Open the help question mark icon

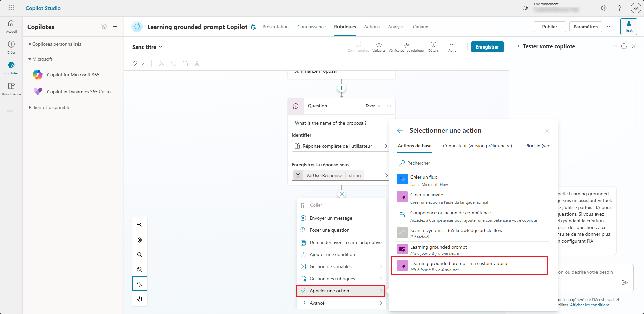click(619, 8)
